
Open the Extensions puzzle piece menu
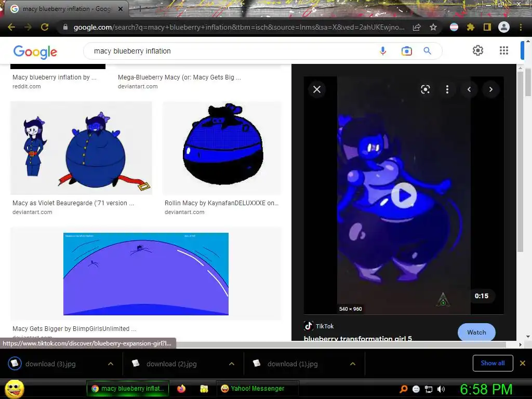tap(471, 27)
